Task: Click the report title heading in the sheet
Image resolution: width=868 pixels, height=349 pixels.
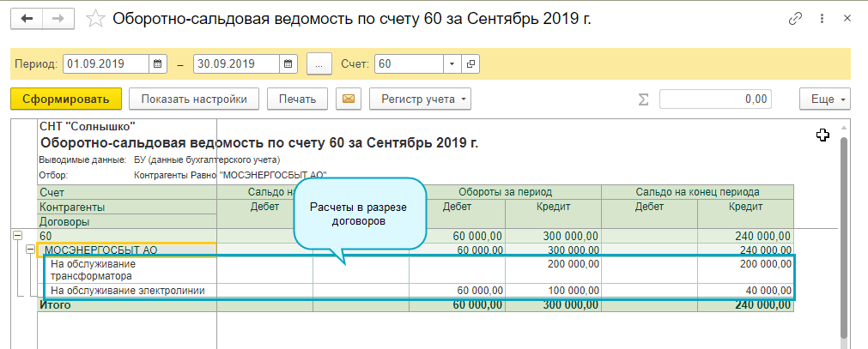Action: click(x=260, y=142)
